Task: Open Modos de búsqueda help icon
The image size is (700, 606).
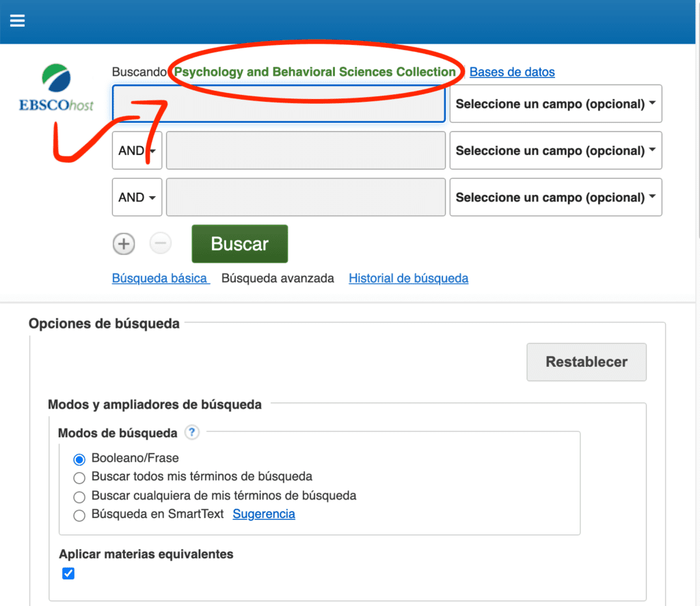Action: click(x=192, y=432)
